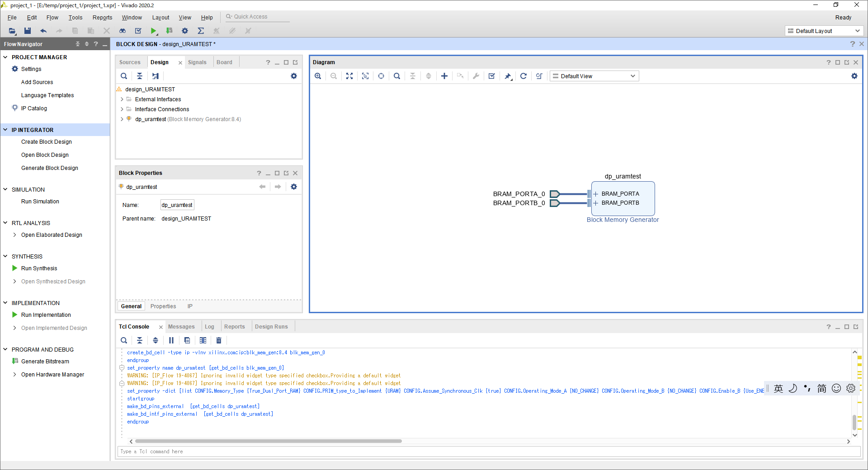Viewport: 868px width, 470px height.
Task: Click Save icon in main toolbar
Action: pos(28,31)
